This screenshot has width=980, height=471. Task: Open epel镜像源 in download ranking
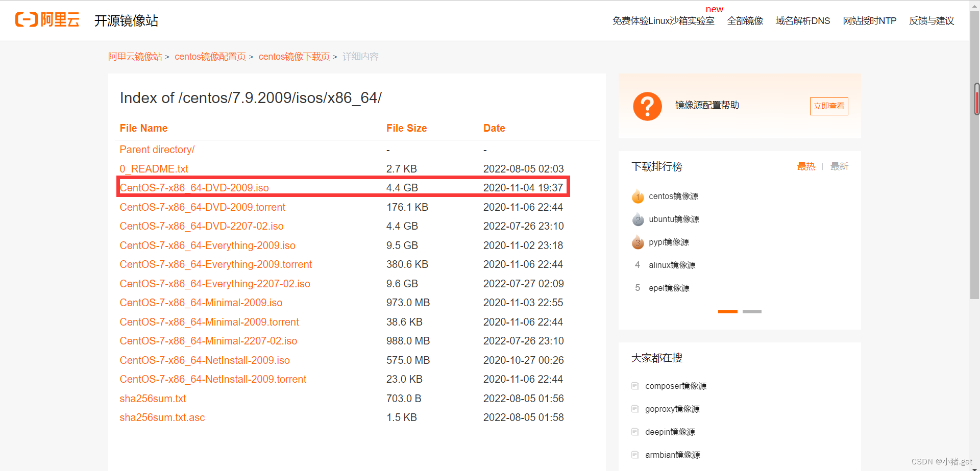click(x=669, y=288)
